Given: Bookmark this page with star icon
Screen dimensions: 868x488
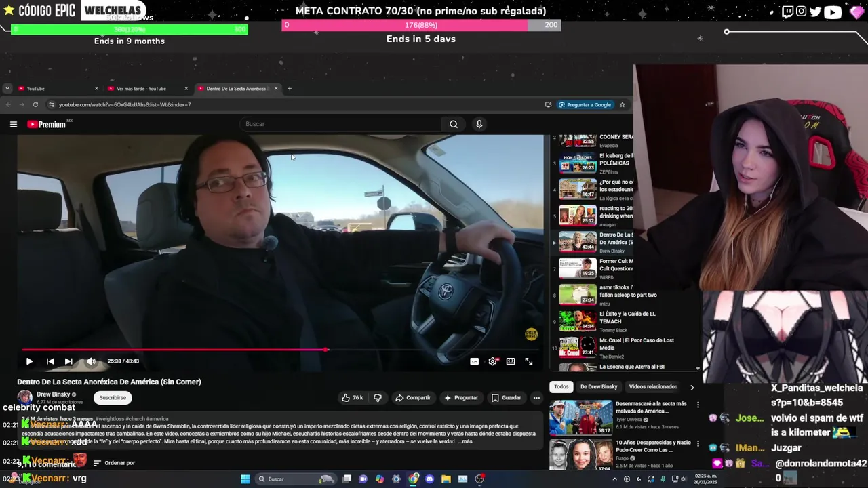Looking at the screenshot, I should (622, 104).
